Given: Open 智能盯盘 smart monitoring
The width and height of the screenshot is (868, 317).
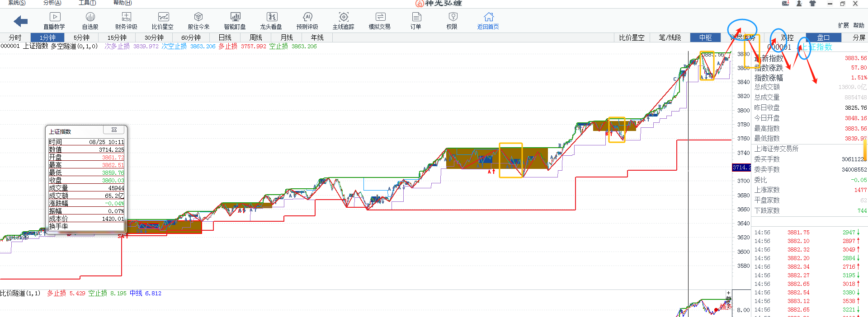Looking at the screenshot, I should click(235, 21).
